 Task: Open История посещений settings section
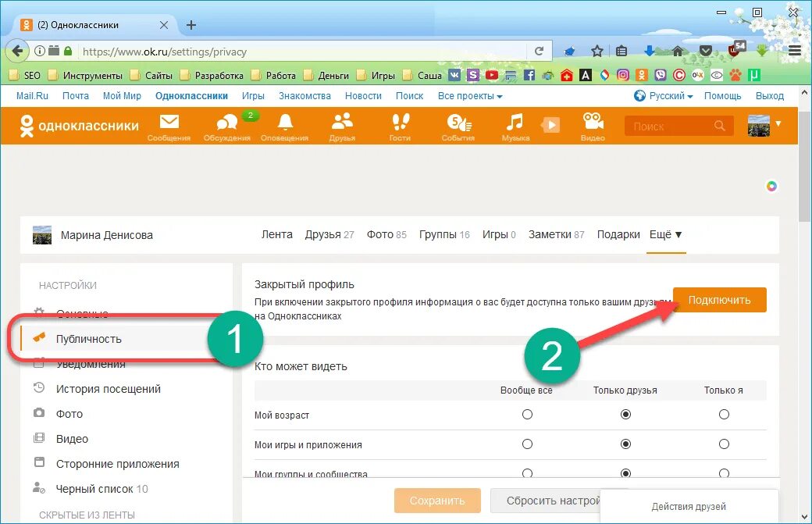(x=109, y=389)
